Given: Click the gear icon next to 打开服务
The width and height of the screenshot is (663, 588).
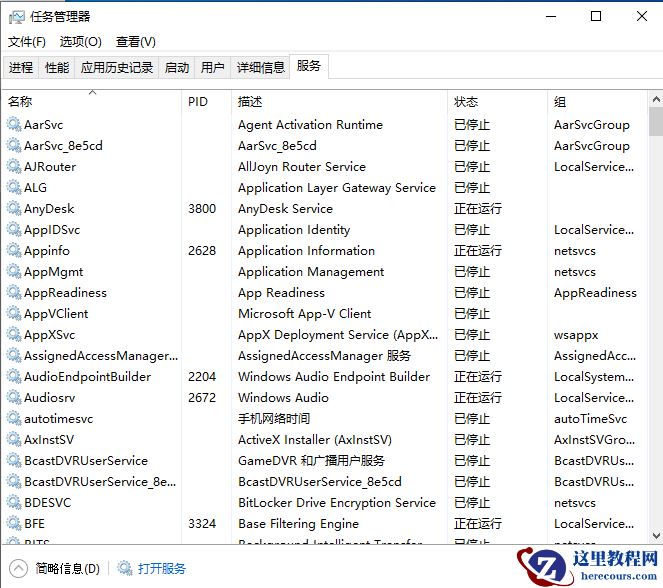Looking at the screenshot, I should click(x=125, y=568).
